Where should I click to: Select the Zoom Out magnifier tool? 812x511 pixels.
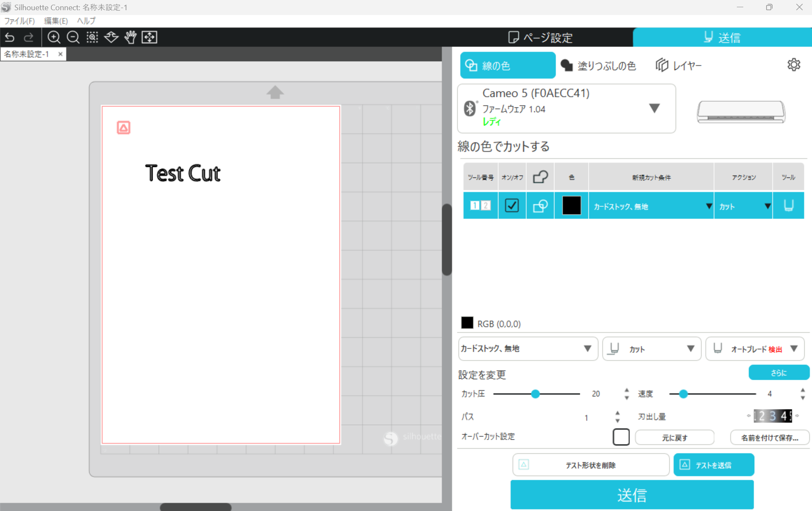[73, 37]
